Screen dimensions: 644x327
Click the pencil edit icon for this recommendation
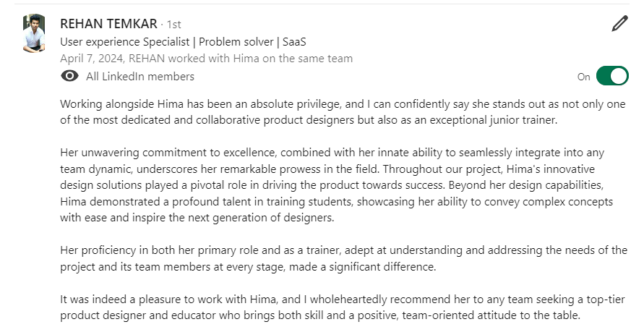(619, 24)
